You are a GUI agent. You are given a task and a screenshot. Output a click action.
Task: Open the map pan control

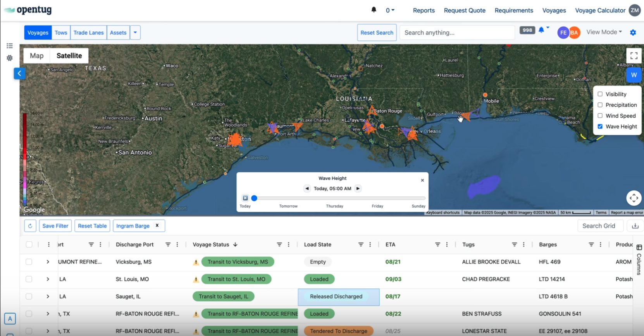[634, 198]
